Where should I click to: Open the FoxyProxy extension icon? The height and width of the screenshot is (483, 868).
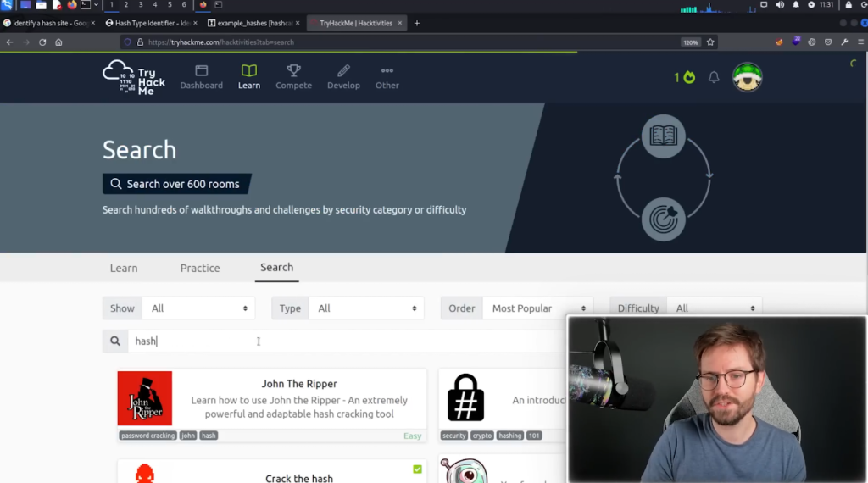click(779, 42)
